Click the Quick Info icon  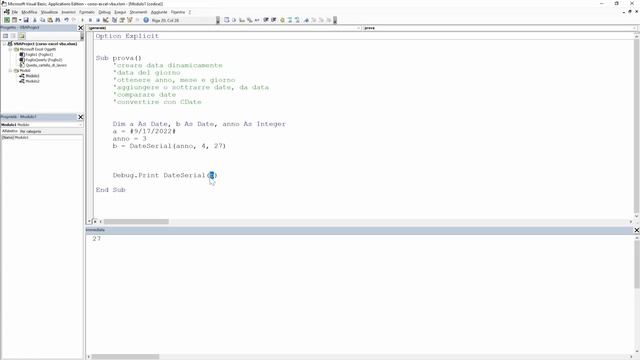coord(242,20)
